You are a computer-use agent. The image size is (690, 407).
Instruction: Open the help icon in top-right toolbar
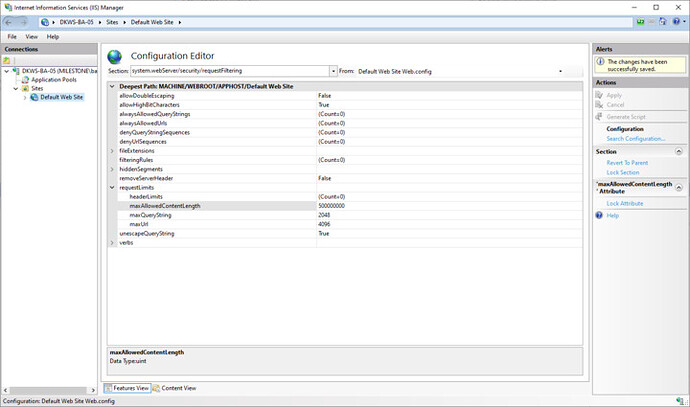(676, 22)
